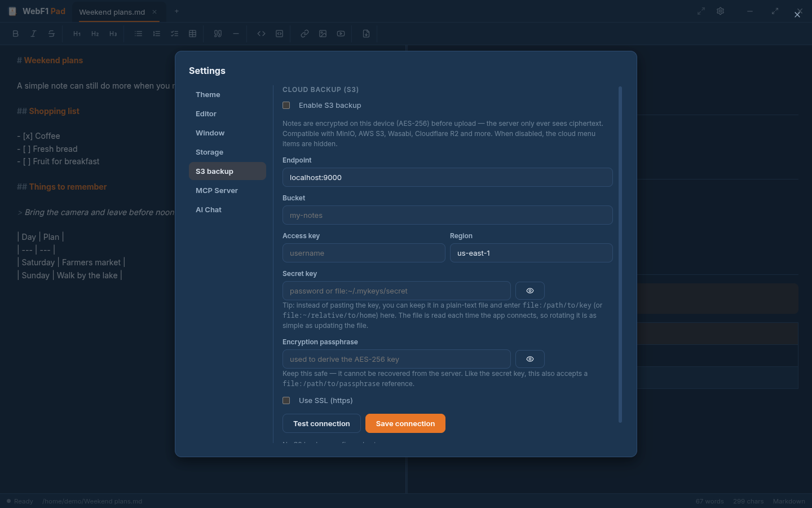Toggle focus mode with expand arrows icon left of gear

tap(701, 11)
